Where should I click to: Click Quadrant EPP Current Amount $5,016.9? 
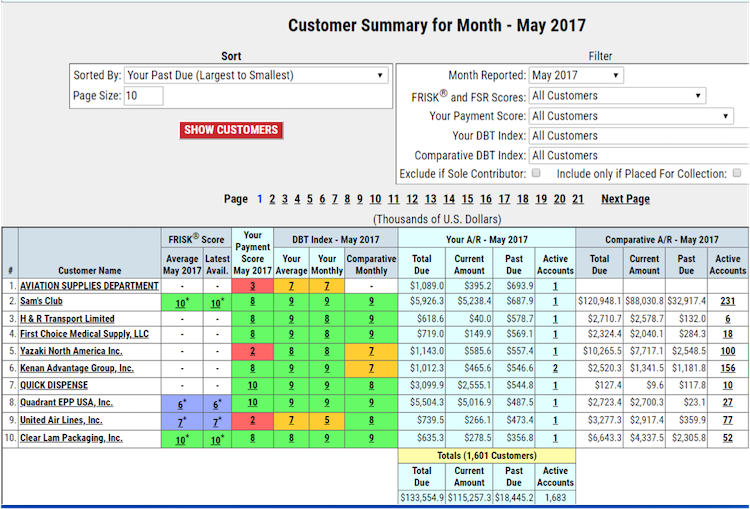(x=474, y=403)
